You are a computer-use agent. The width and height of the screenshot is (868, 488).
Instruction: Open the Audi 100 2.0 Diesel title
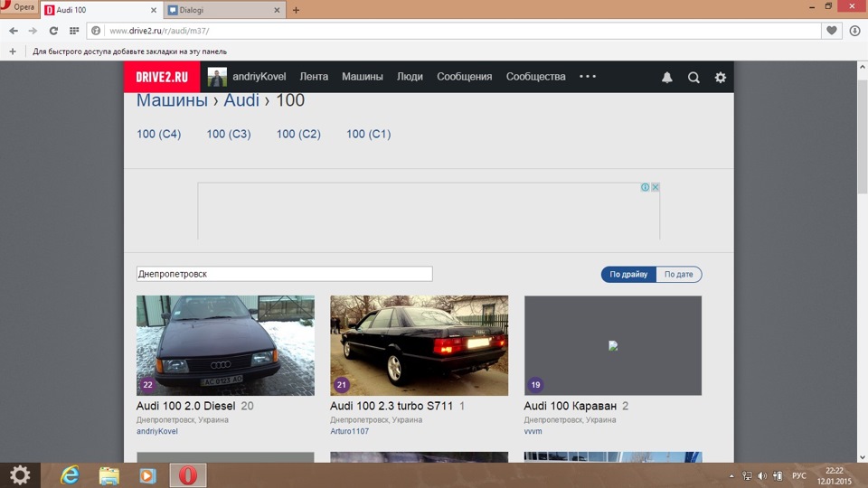186,406
